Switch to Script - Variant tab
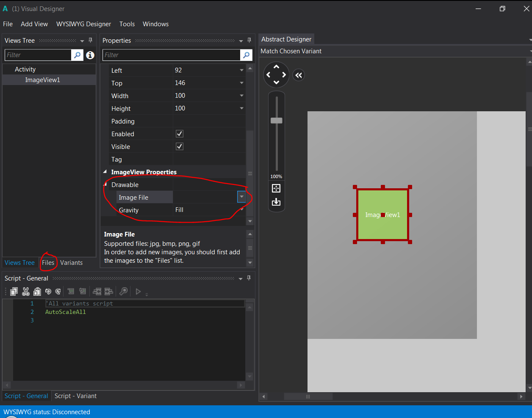Screen dimensions: 532x418 75,396
